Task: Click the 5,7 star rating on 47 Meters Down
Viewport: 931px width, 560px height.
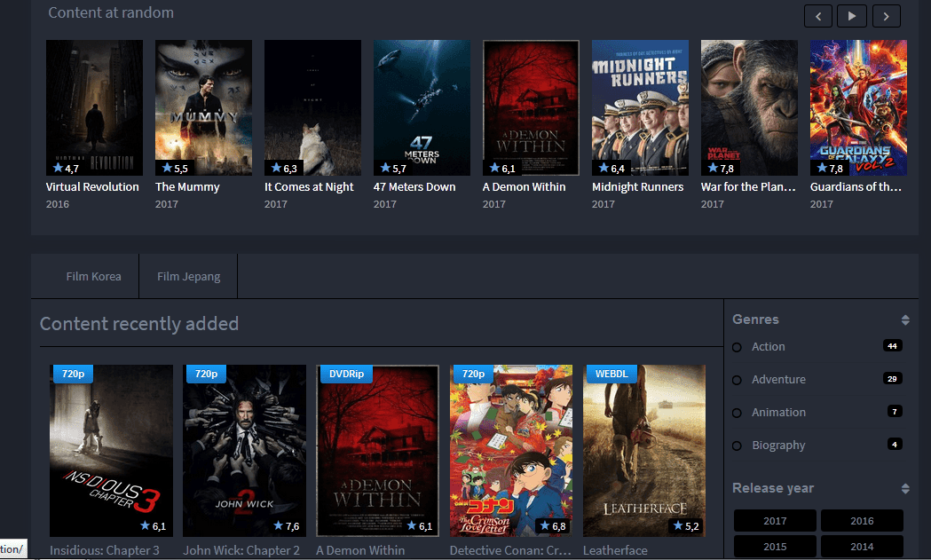Action: (393, 168)
